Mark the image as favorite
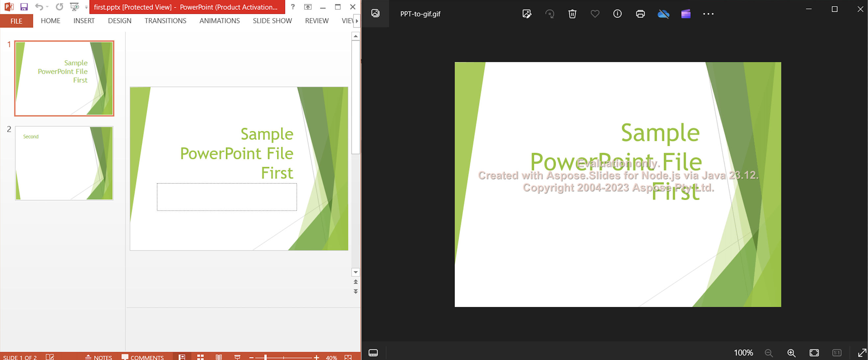 pyautogui.click(x=595, y=14)
